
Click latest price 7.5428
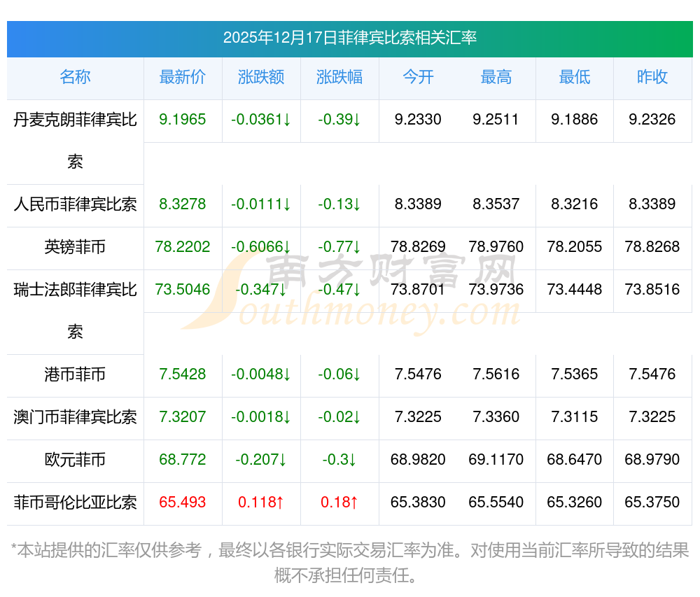coord(183,374)
